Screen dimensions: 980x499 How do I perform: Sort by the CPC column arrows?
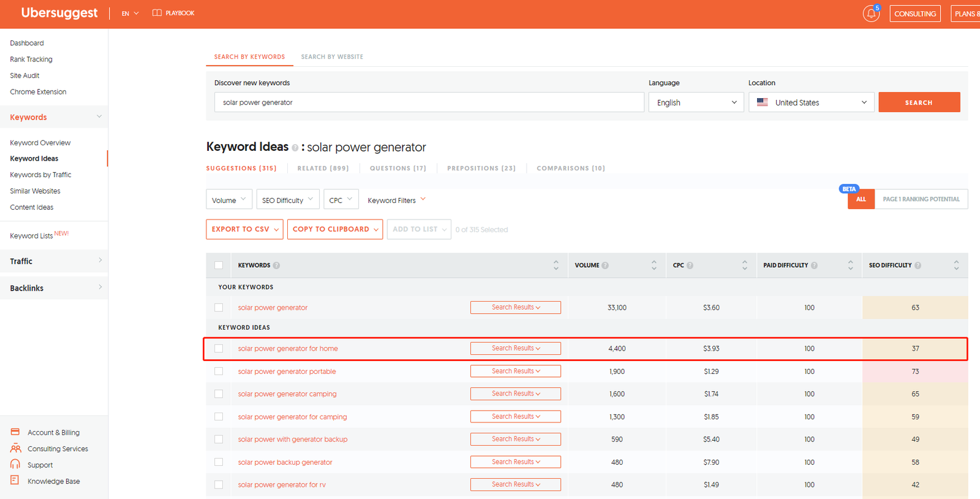click(745, 265)
